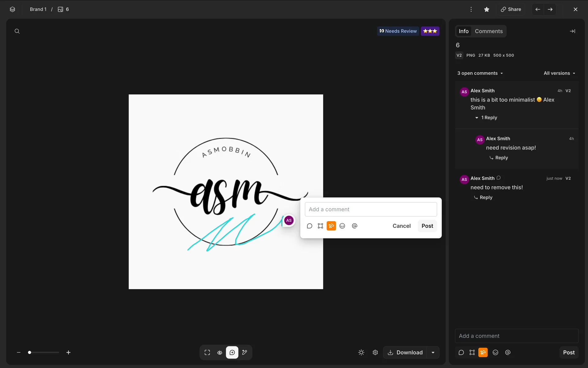Switch to the Comments tab
The width and height of the screenshot is (588, 368).
tap(489, 31)
